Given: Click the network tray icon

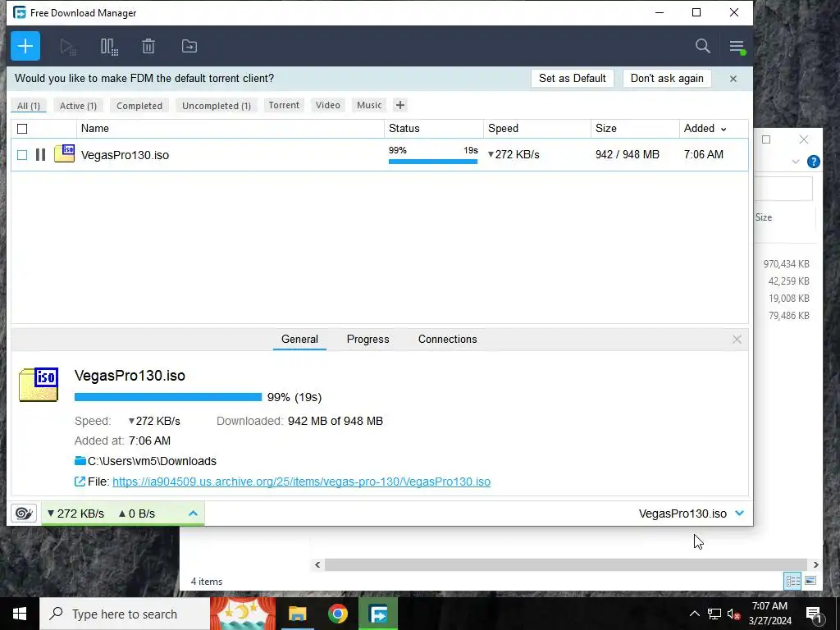Looking at the screenshot, I should [x=714, y=614].
